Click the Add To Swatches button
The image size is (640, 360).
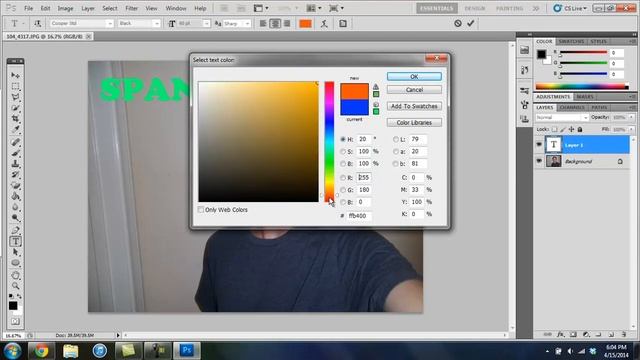414,106
